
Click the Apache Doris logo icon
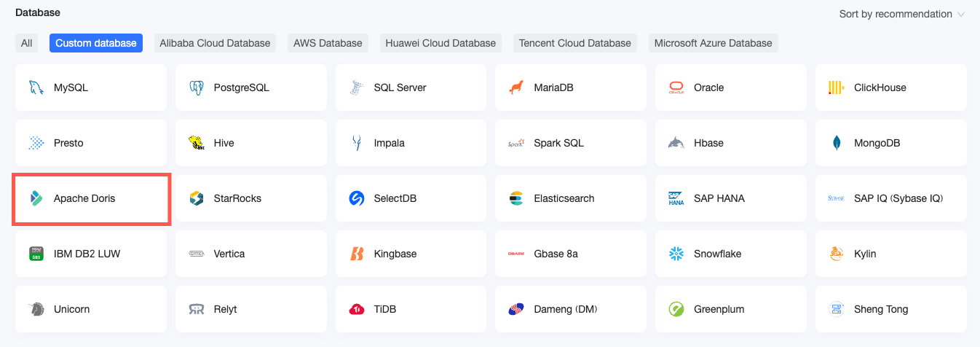[x=36, y=198]
